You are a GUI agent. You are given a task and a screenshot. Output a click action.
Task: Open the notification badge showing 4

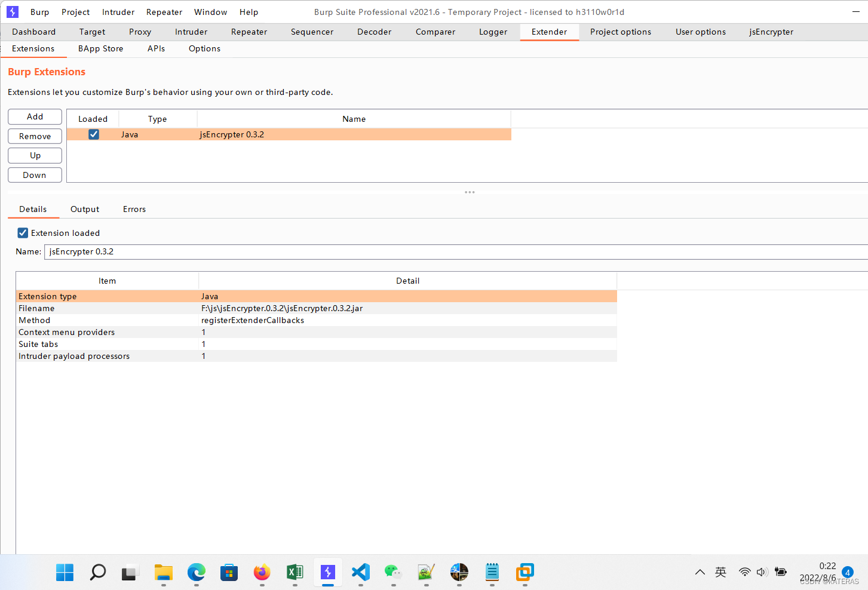pyautogui.click(x=847, y=572)
